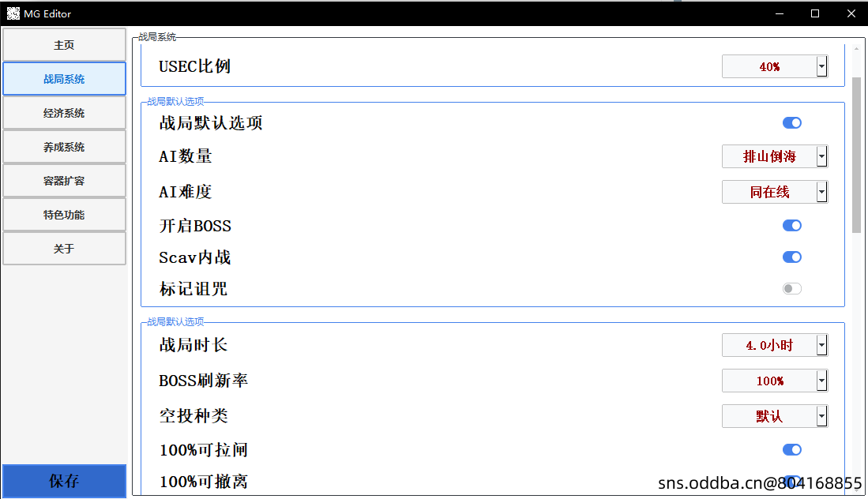Screen dimensions: 868x499
Task: Open the USEC比例 40% dropdown
Action: click(x=775, y=66)
